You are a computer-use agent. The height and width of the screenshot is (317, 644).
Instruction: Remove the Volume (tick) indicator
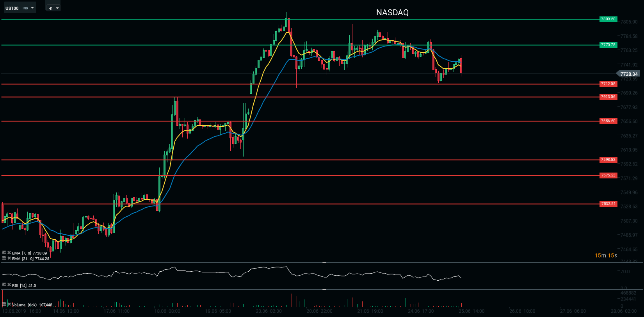click(x=9, y=304)
